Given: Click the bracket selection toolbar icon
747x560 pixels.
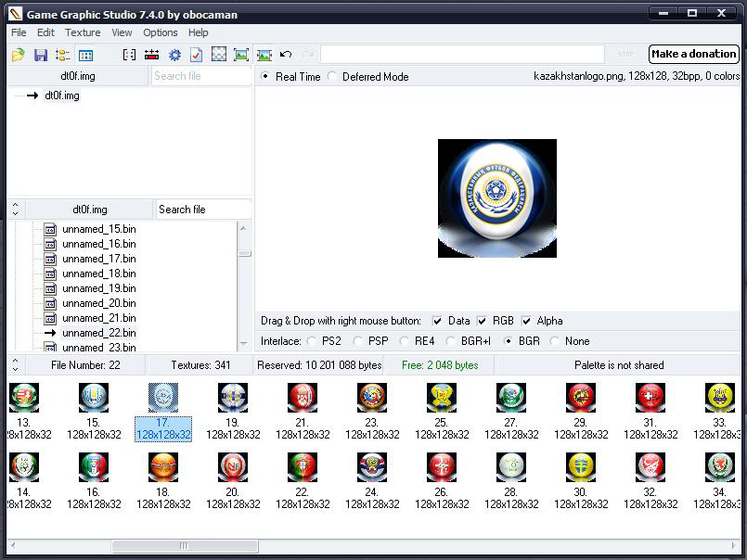Looking at the screenshot, I should tap(129, 55).
